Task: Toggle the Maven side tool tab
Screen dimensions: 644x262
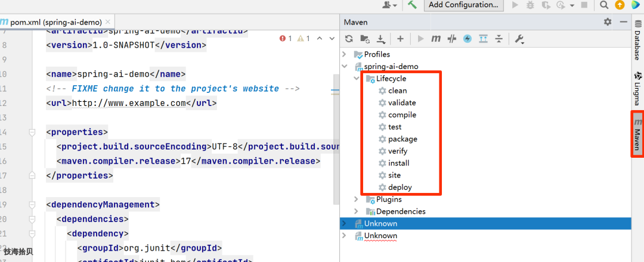Action: coord(637,133)
